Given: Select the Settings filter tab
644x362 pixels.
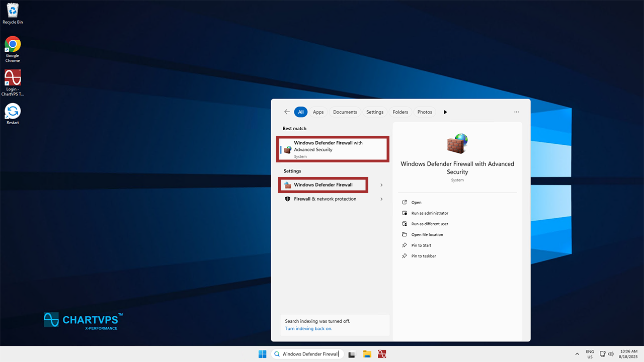Looking at the screenshot, I should [x=374, y=112].
